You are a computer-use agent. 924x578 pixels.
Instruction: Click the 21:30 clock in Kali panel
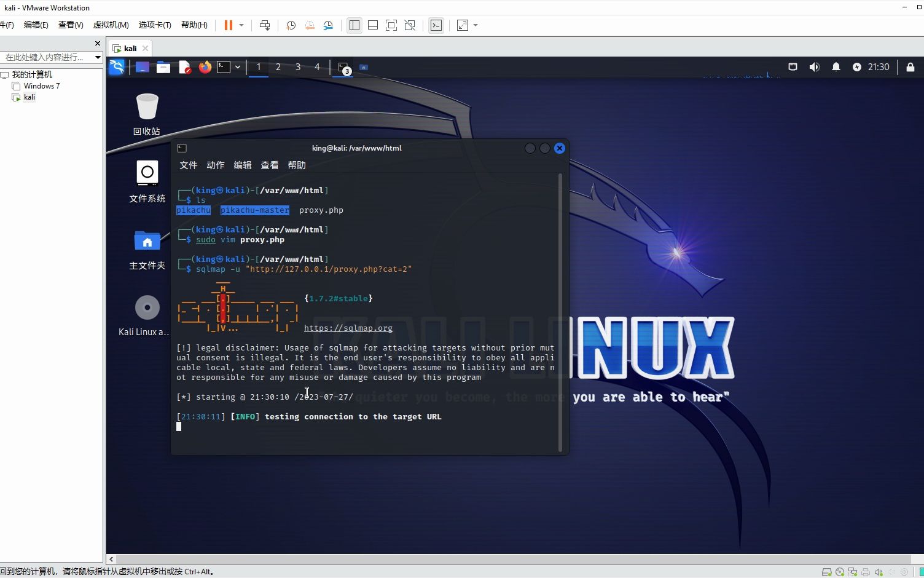[x=879, y=67]
